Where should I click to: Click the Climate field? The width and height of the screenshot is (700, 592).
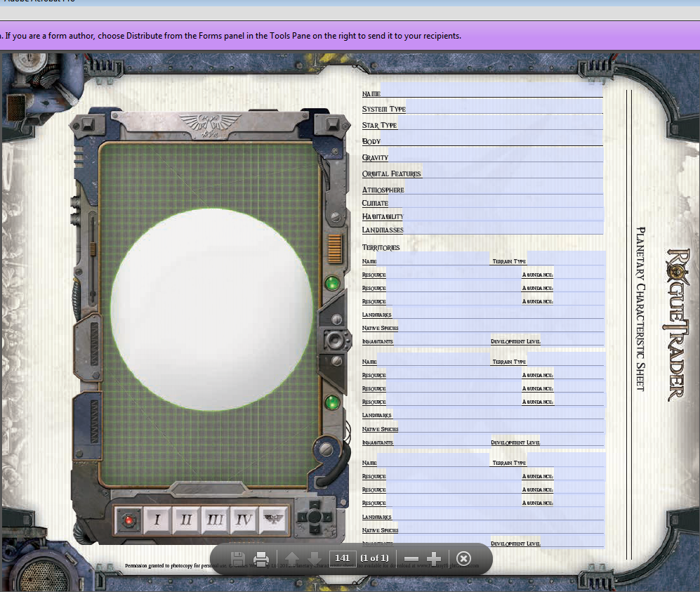tap(496, 202)
